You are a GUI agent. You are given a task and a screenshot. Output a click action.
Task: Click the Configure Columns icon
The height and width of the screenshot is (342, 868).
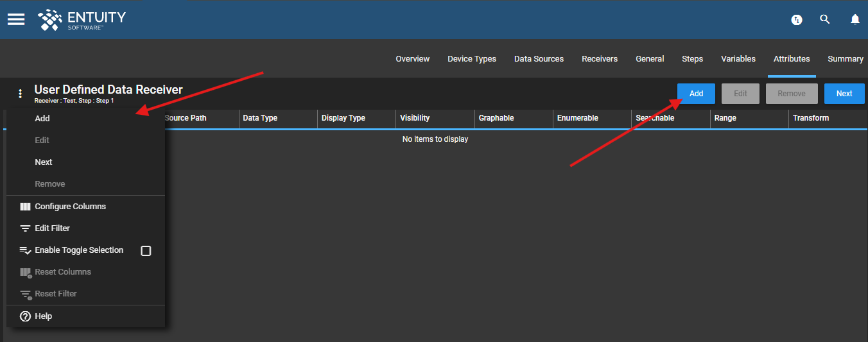click(x=25, y=207)
